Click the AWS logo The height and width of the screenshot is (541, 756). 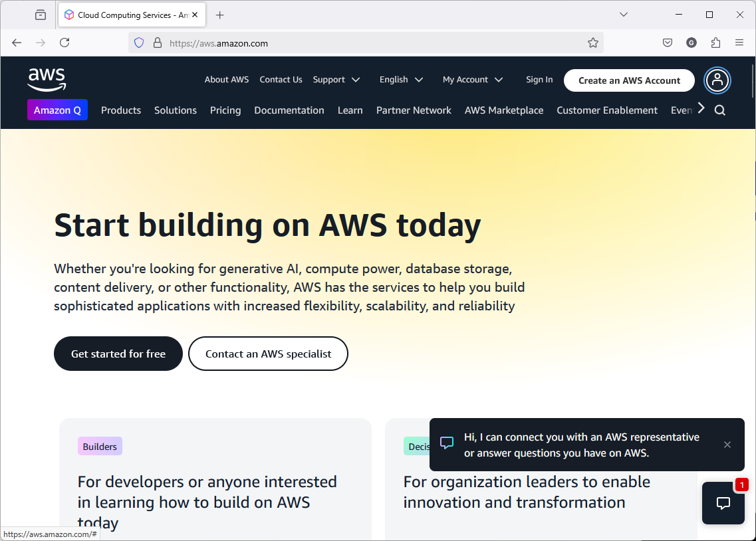47,79
